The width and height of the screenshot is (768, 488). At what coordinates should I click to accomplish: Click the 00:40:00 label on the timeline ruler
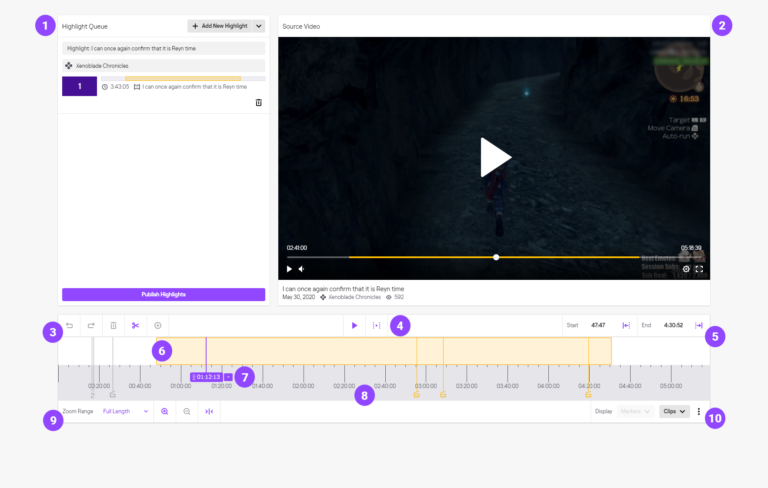[x=140, y=386]
